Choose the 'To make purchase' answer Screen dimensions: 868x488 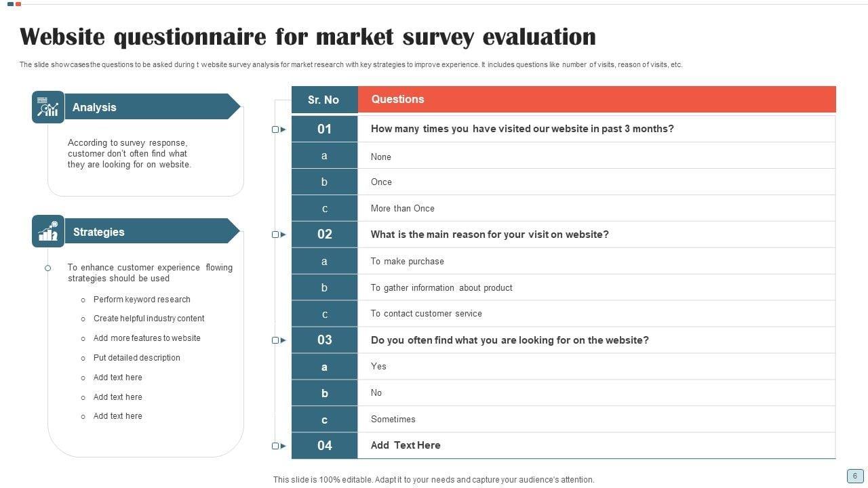coord(407,261)
